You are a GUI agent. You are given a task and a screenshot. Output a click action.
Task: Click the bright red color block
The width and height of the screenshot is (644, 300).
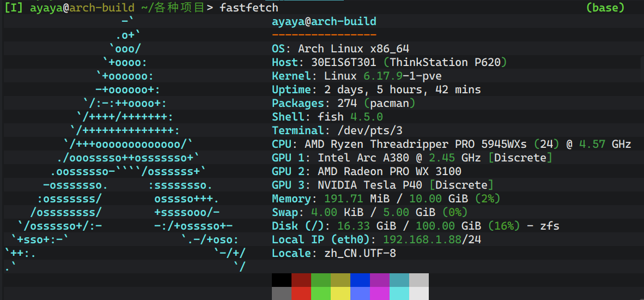pos(301,293)
